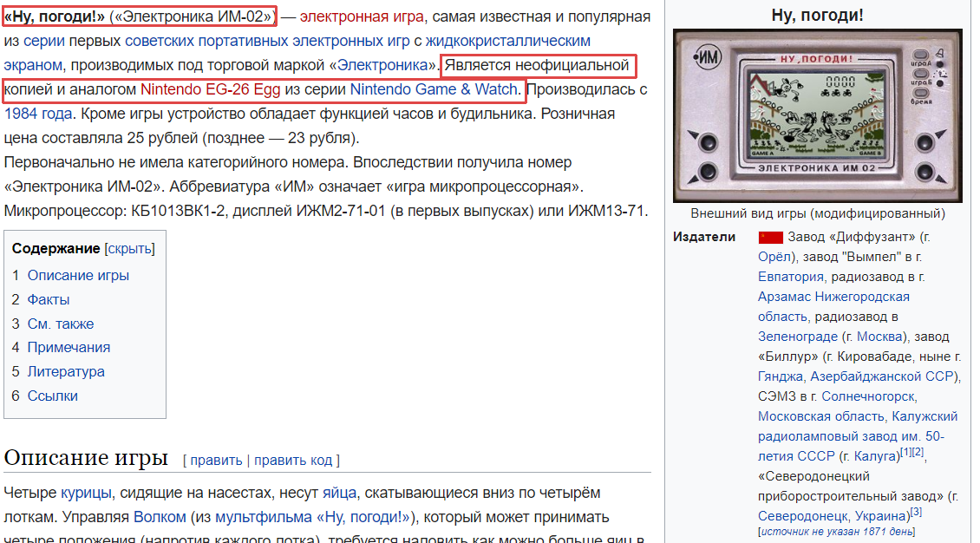Viewport: 980px width, 543px height.
Task: Click 'источник не указан 1871 день' note
Action: pyautogui.click(x=837, y=532)
